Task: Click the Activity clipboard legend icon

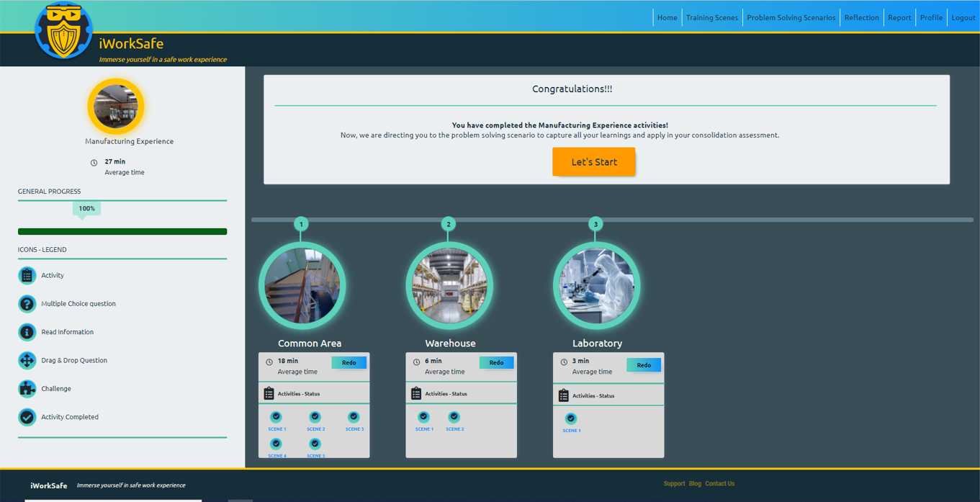Action: point(27,275)
